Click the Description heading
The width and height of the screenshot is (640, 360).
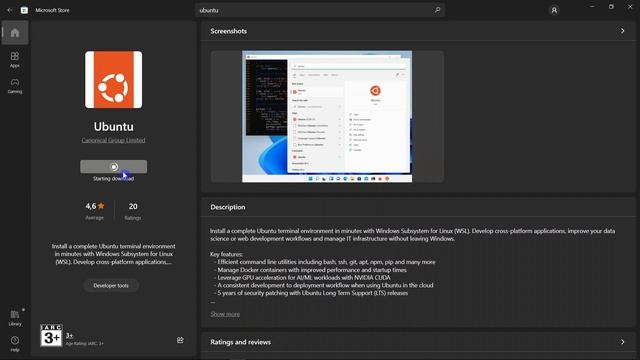pos(228,207)
